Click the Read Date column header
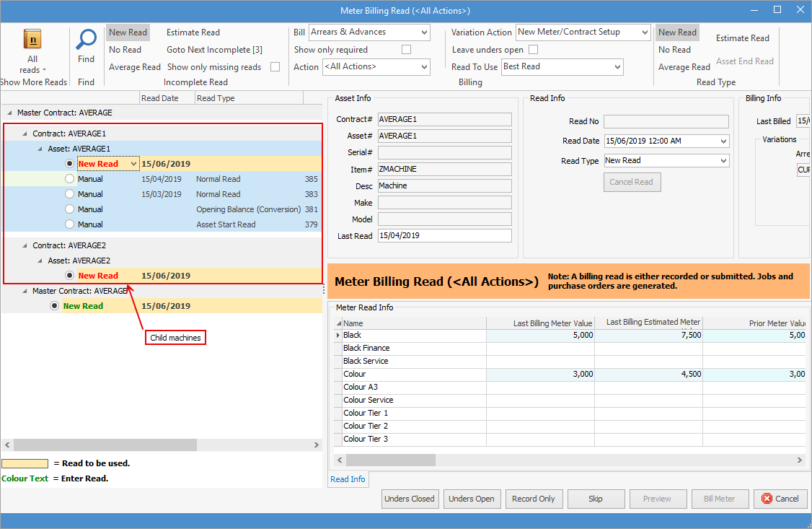Screen dimensions: 812x529 [x=167, y=98]
